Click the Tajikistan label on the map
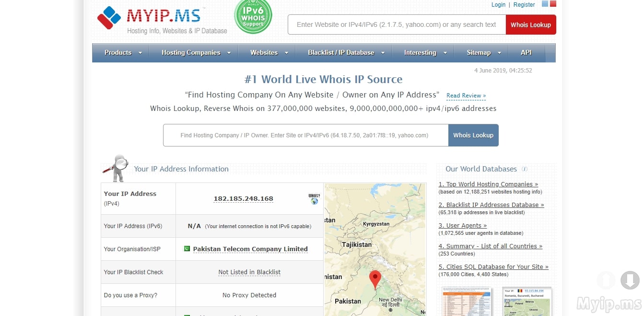 pyautogui.click(x=357, y=244)
